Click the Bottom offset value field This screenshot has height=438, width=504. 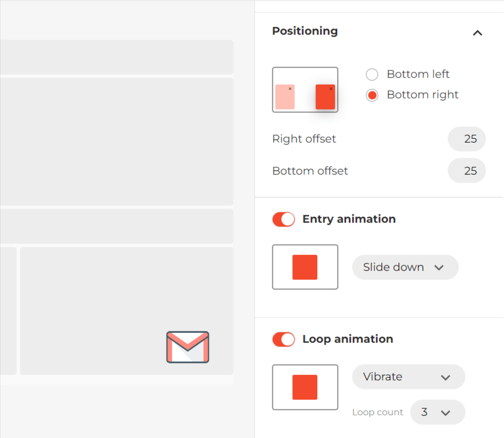tap(466, 171)
